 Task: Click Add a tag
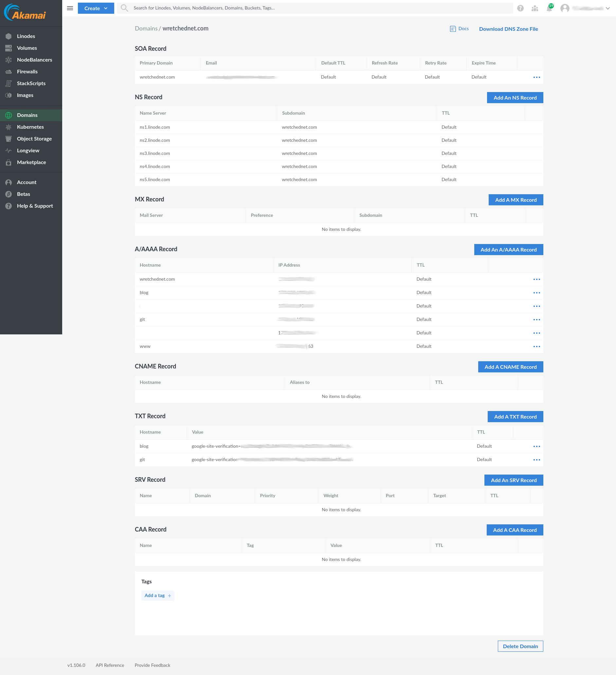(157, 595)
